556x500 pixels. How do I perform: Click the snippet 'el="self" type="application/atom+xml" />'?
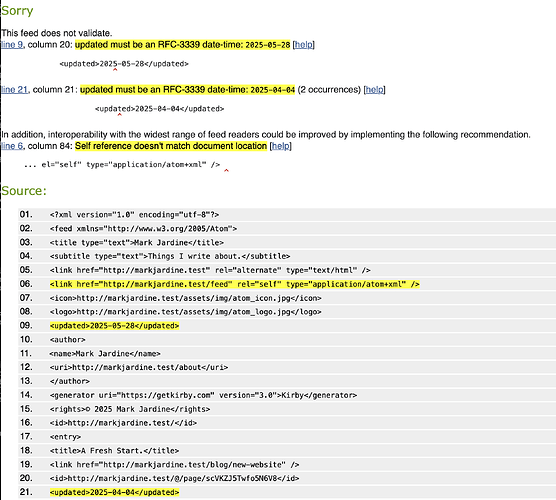130,165
